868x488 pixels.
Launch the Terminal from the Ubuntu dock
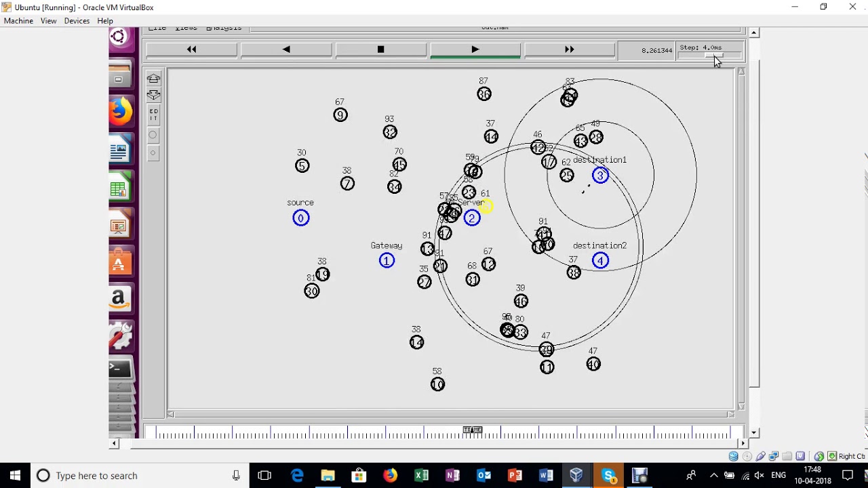click(120, 369)
